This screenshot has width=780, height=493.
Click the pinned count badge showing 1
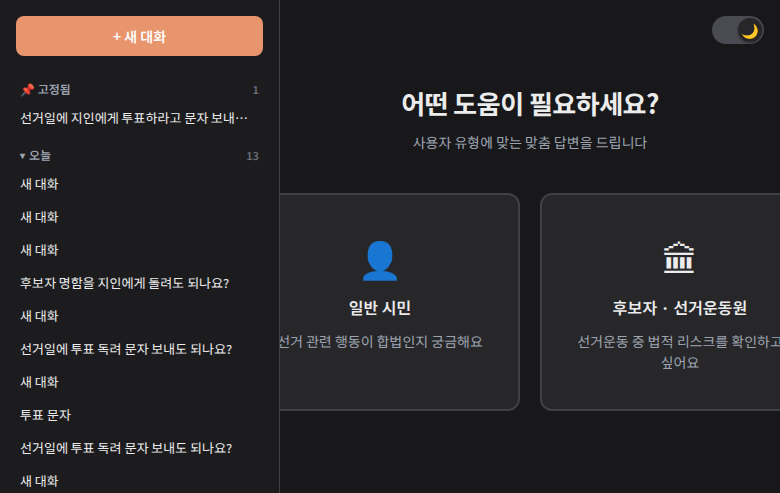coord(255,90)
